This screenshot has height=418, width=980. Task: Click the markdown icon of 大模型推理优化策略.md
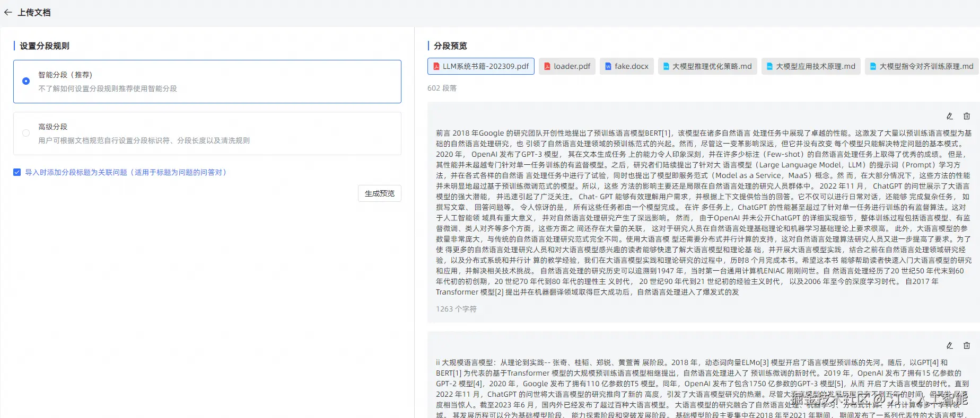666,66
